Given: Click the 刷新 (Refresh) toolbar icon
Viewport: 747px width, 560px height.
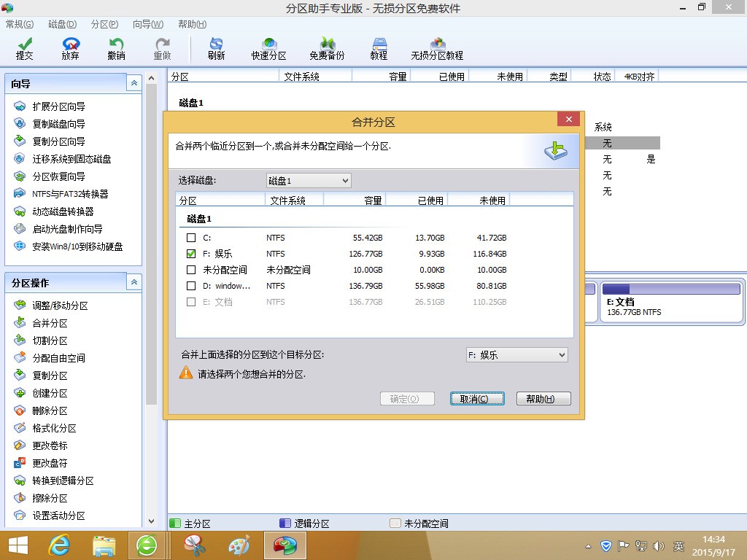Looking at the screenshot, I should tap(216, 49).
